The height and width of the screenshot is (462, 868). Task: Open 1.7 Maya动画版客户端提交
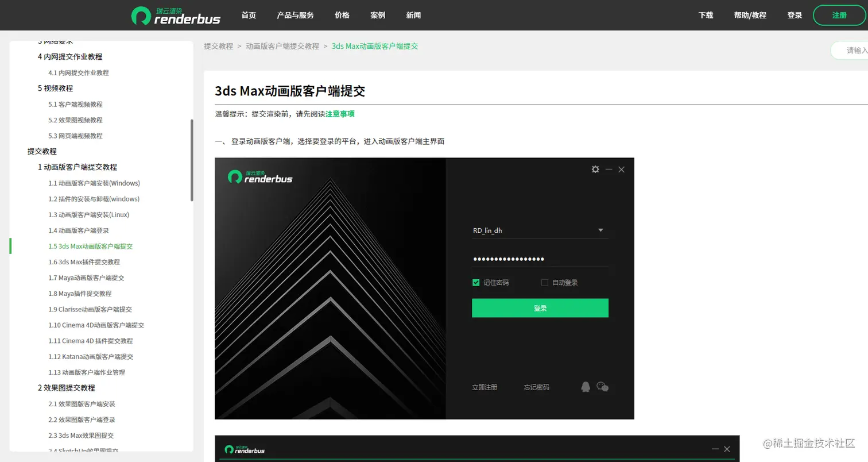(x=86, y=278)
